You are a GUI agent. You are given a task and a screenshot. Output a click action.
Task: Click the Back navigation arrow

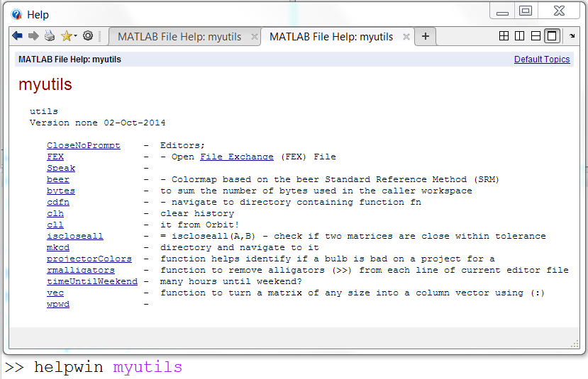coord(17,36)
